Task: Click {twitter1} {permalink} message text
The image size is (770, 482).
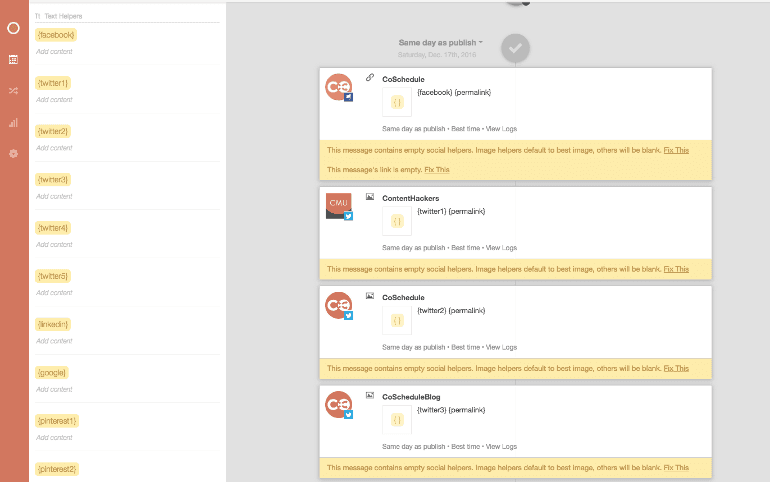Action: [451, 211]
